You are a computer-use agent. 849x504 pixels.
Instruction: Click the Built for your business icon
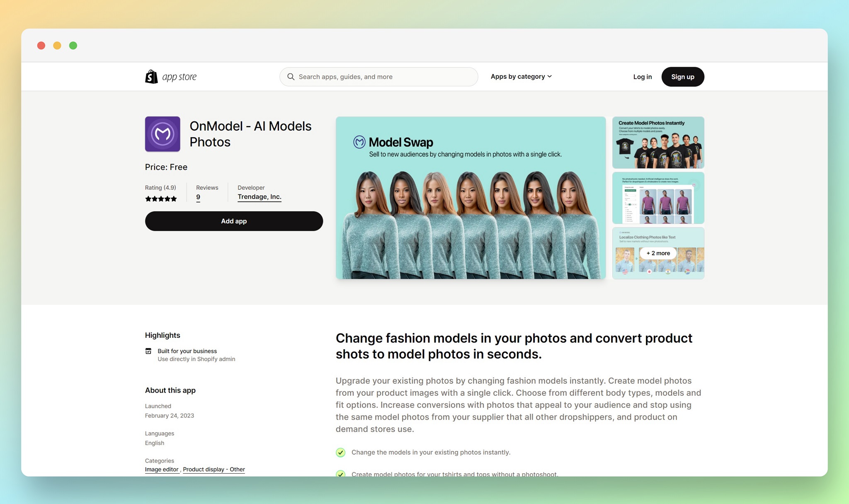pos(148,351)
